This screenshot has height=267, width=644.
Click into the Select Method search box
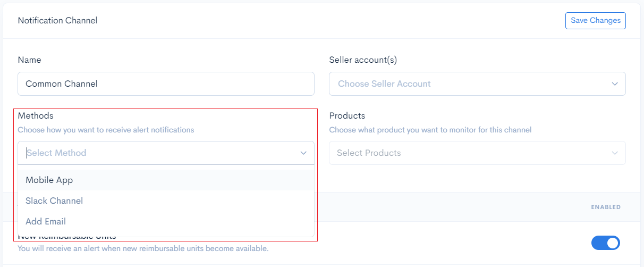159,153
